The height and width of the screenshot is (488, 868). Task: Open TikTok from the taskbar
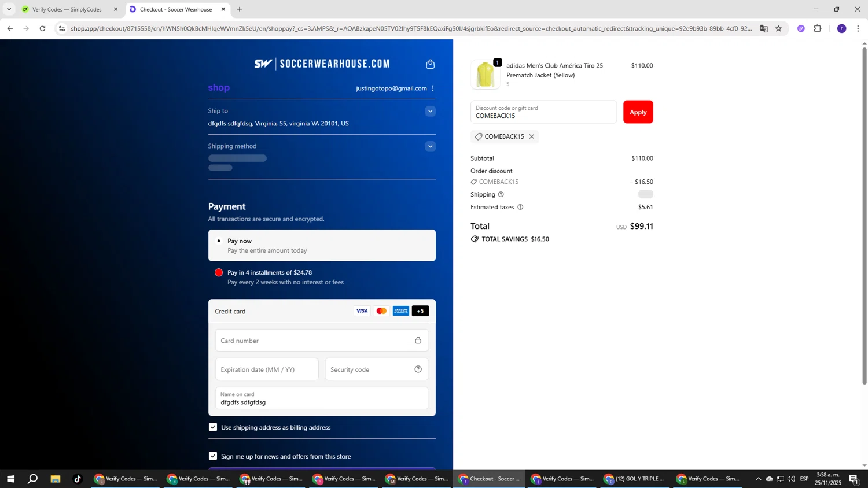pos(78,479)
